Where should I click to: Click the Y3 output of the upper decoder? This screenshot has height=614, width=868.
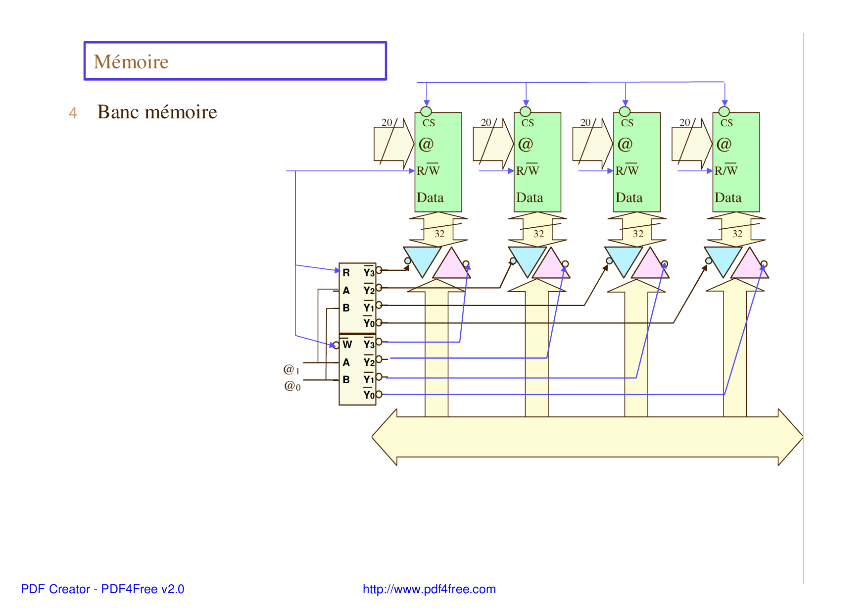click(x=369, y=273)
